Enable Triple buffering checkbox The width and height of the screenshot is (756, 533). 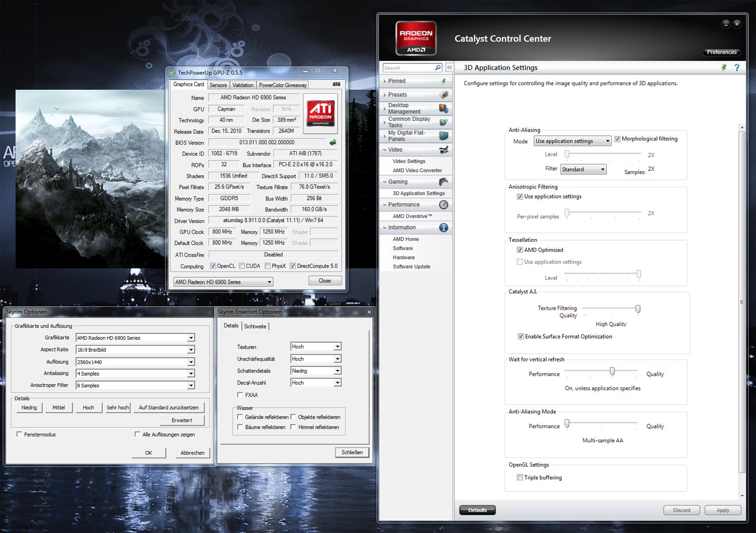520,478
